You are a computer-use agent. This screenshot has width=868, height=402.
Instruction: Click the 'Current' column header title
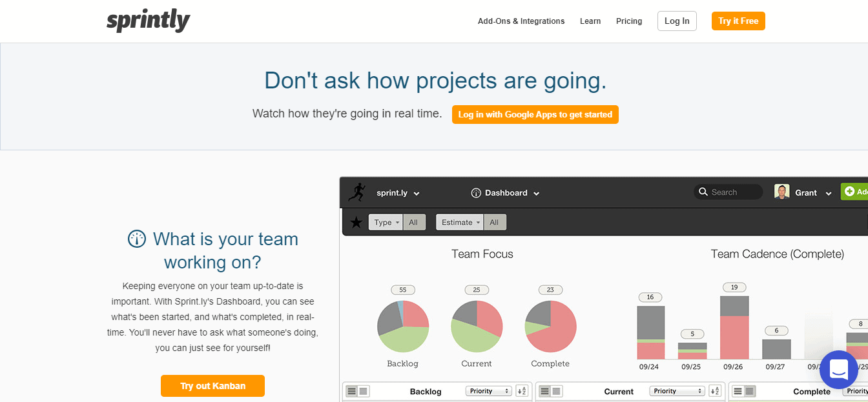(x=619, y=392)
